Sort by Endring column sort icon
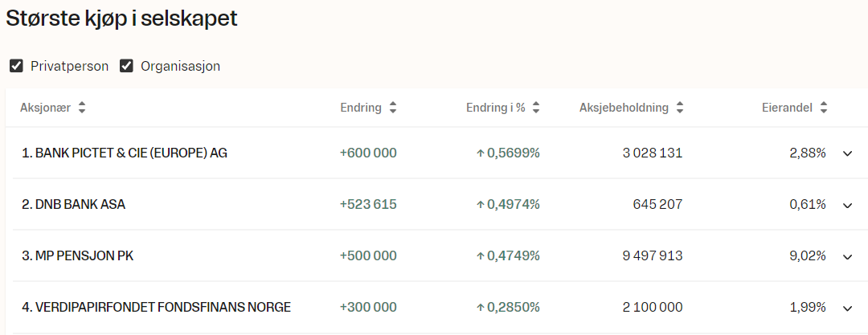Screen dimensions: 868x335 tap(393, 108)
